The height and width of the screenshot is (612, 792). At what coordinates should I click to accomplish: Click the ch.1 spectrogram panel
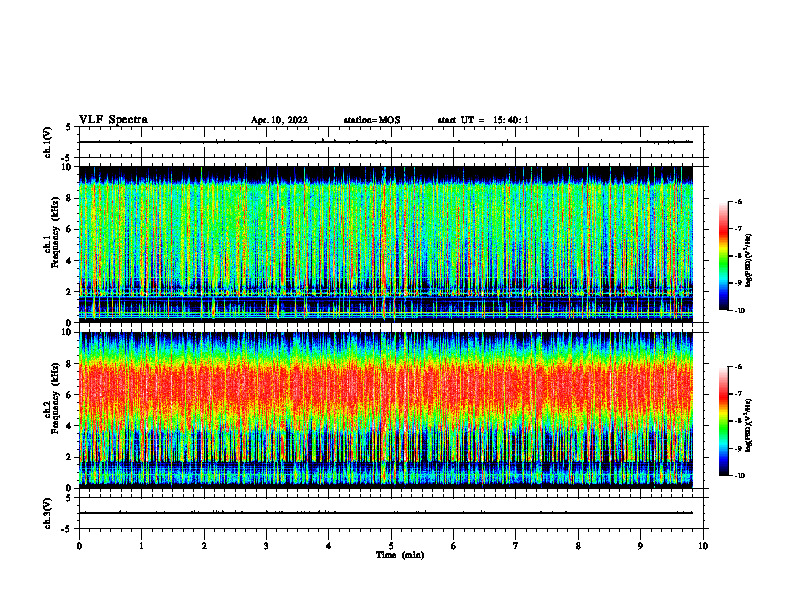tap(386, 244)
